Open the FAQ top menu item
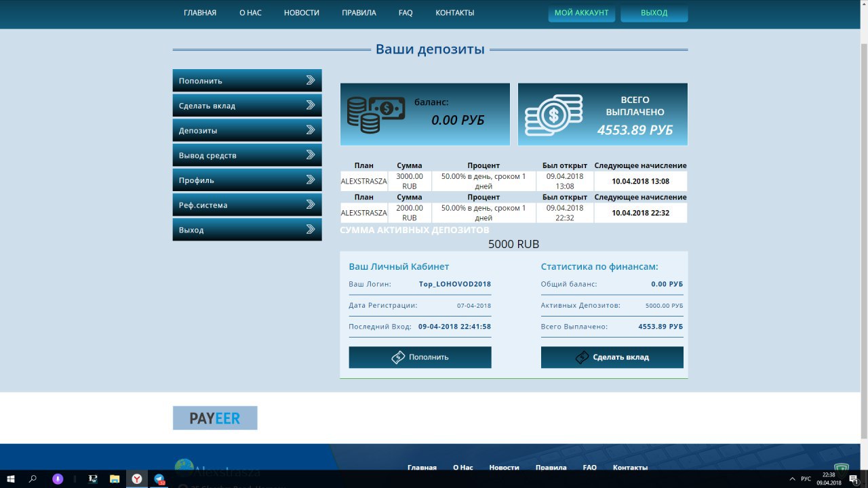This screenshot has width=868, height=488. (406, 13)
